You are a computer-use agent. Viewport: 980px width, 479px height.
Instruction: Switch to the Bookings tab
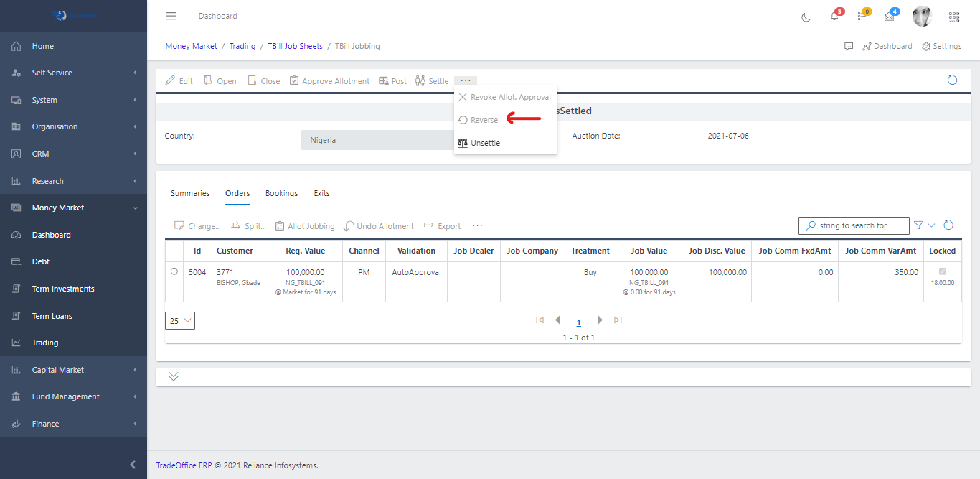pos(281,193)
